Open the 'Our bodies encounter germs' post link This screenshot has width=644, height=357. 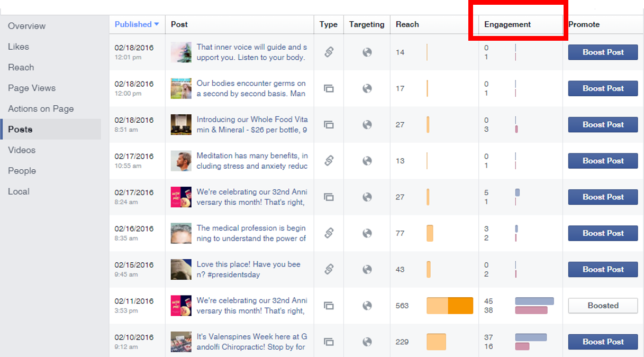(x=250, y=88)
